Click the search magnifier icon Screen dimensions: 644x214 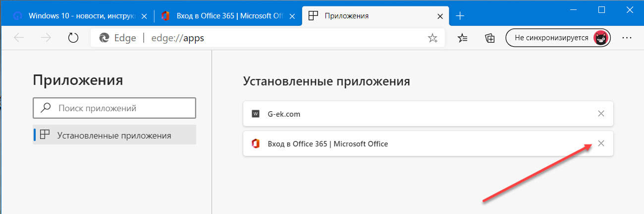click(46, 108)
